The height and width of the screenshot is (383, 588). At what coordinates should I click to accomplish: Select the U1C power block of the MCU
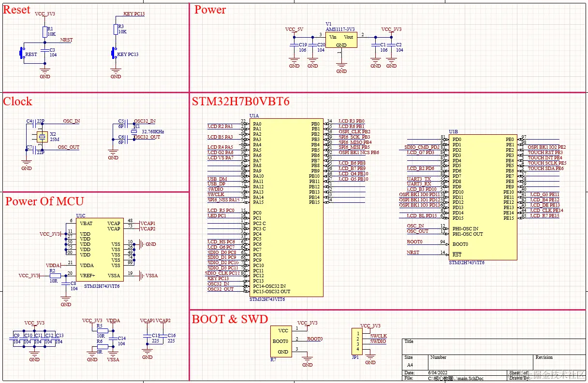(x=100, y=251)
